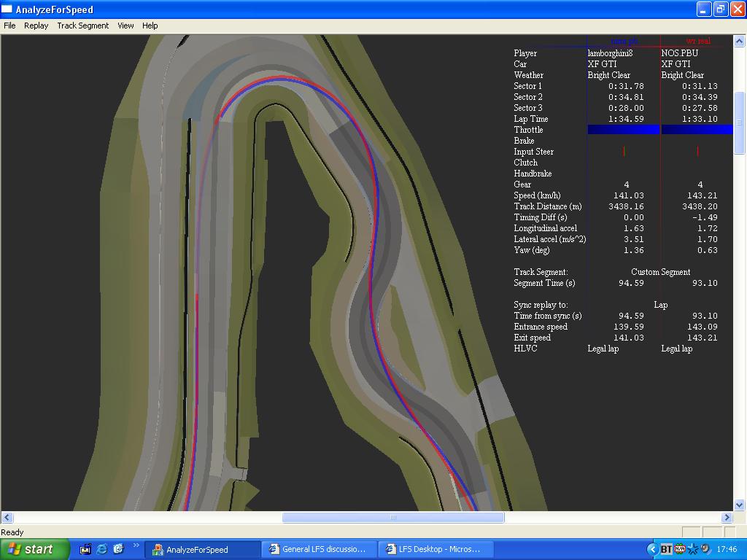Open the Help menu
This screenshot has width=747, height=560.
click(150, 26)
